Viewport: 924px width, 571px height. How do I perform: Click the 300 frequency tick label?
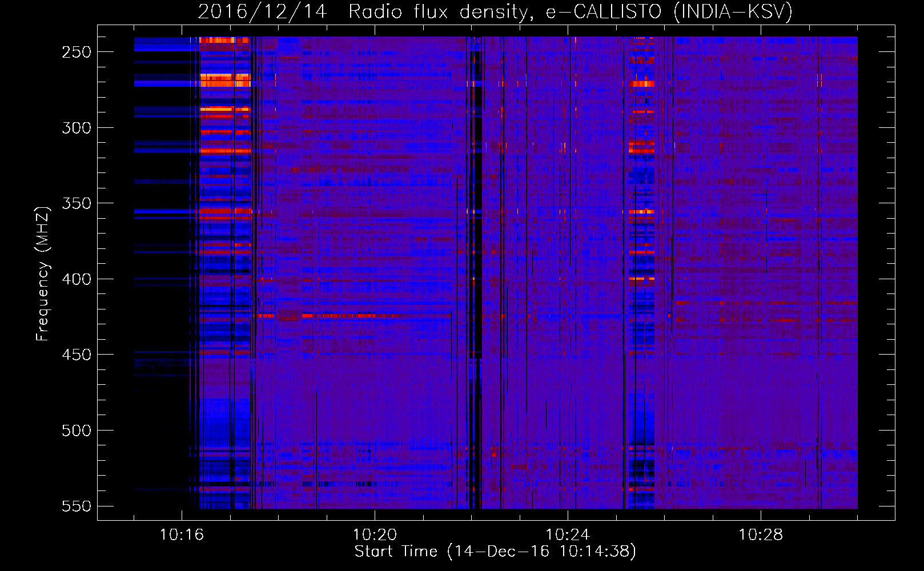pos(77,128)
